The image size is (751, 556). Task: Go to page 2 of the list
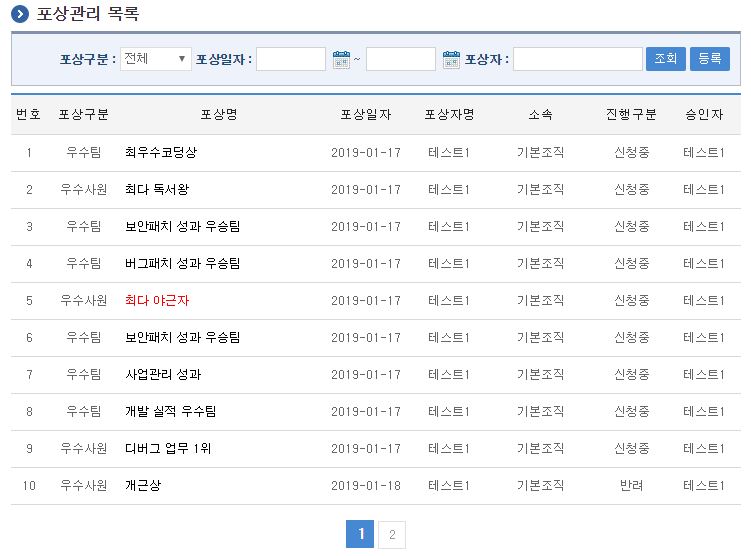point(392,535)
